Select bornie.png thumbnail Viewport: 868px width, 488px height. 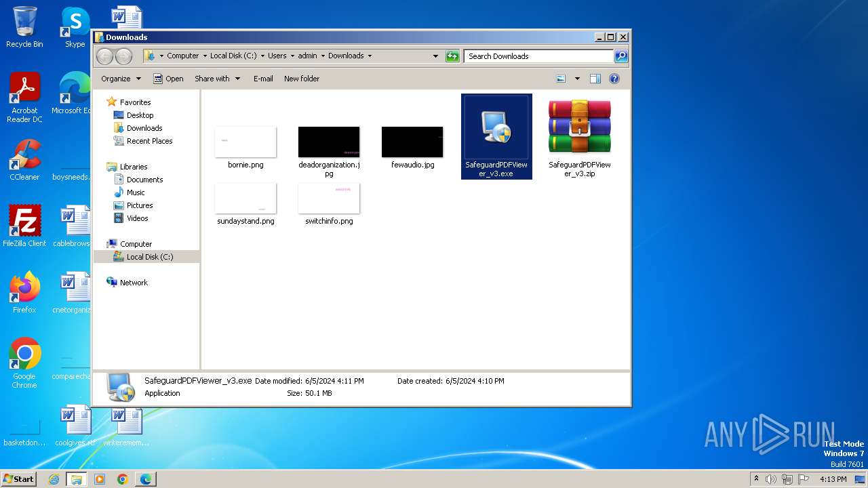(245, 142)
